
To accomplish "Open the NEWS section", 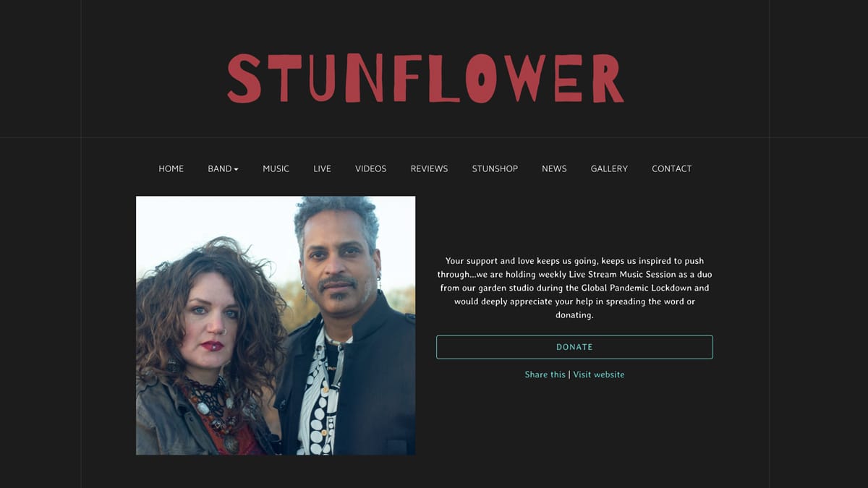I will click(554, 168).
